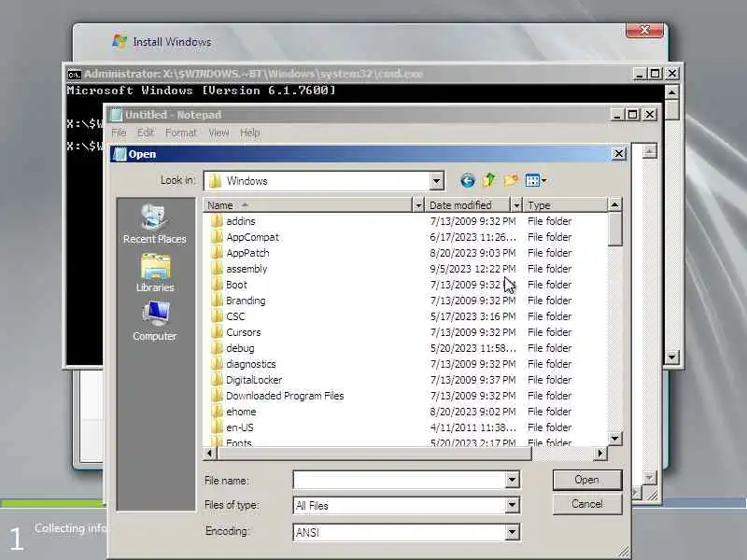Select the DigitalLocker folder icon

pos(217,380)
